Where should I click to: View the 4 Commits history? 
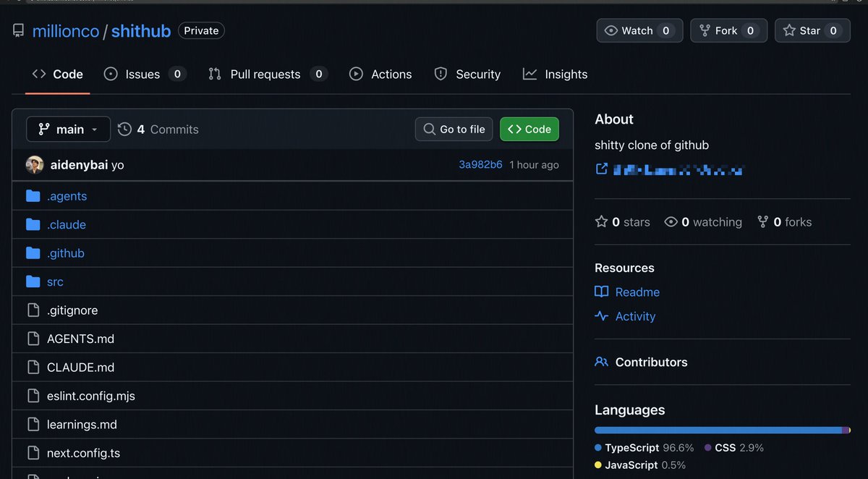click(x=158, y=129)
